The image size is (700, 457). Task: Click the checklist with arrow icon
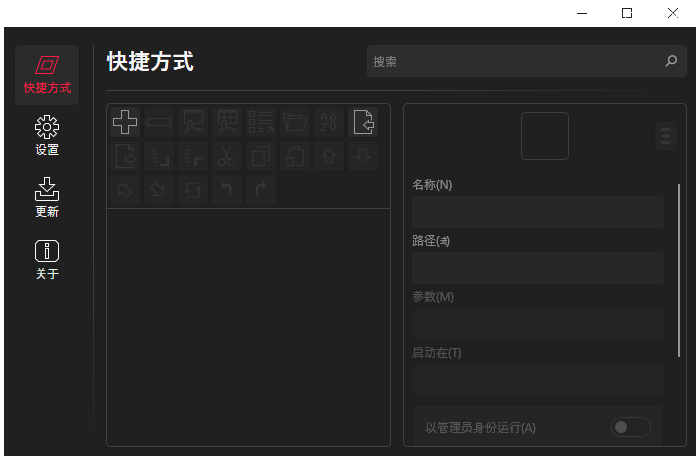[261, 122]
